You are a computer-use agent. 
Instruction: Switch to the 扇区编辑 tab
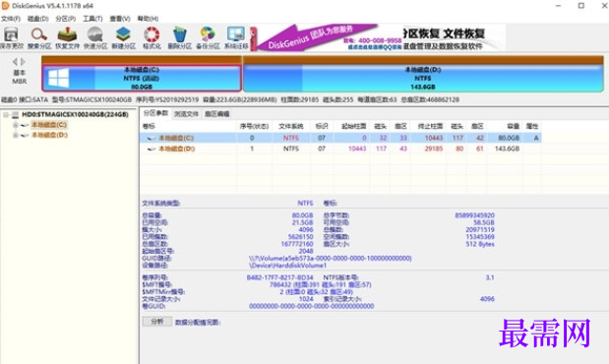(x=216, y=114)
